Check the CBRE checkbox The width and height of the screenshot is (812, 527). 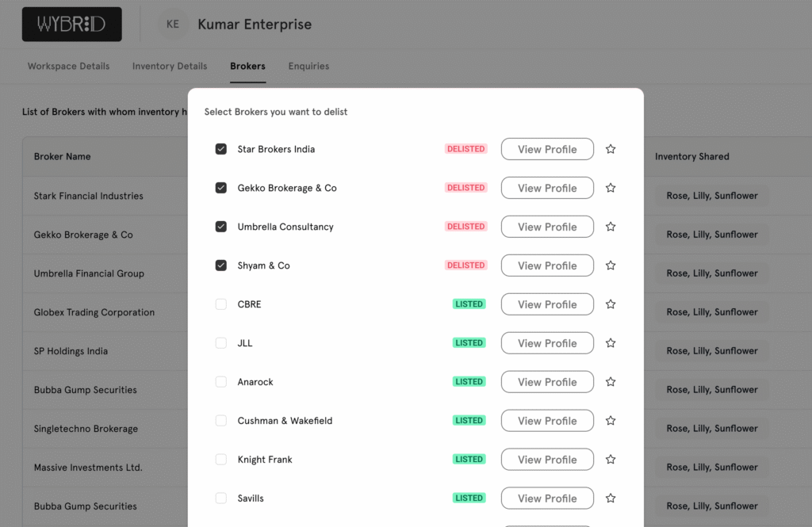(x=221, y=304)
